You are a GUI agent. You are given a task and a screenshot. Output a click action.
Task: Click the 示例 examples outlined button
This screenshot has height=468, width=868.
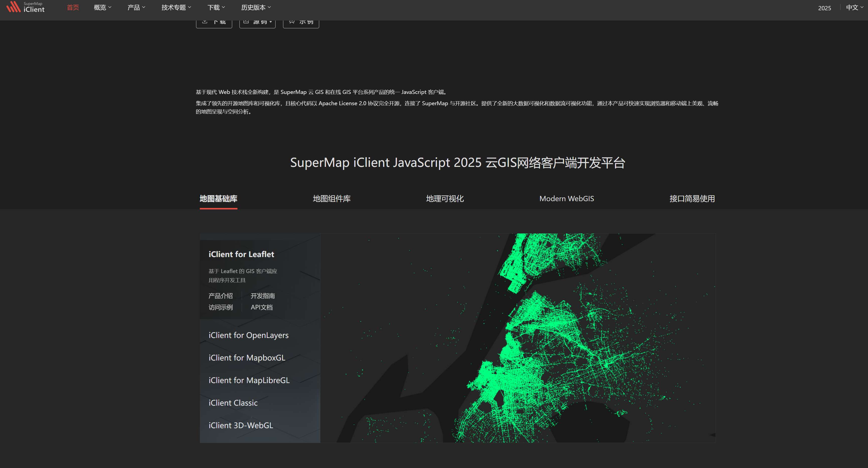pos(301,24)
